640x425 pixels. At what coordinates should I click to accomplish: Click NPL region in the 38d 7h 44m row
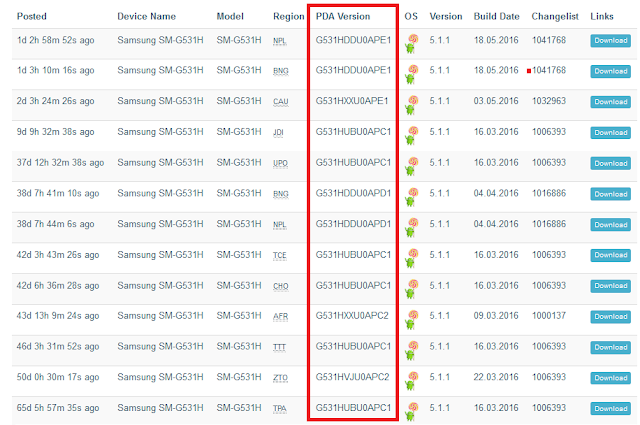(x=280, y=225)
